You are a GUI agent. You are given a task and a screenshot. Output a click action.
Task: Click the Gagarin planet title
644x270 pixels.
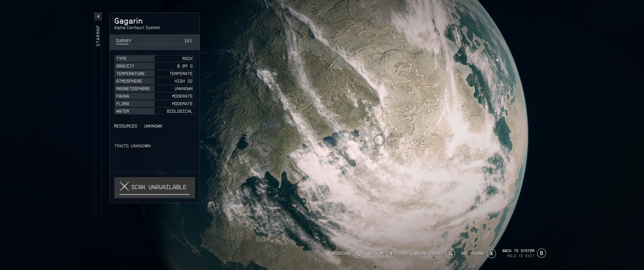coord(128,21)
